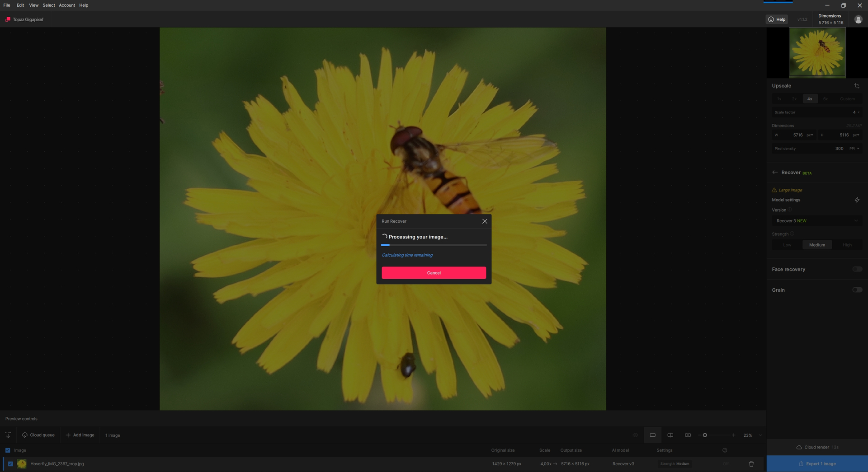The width and height of the screenshot is (868, 472).
Task: Delete Hoverfly image with trash icon
Action: pyautogui.click(x=751, y=464)
